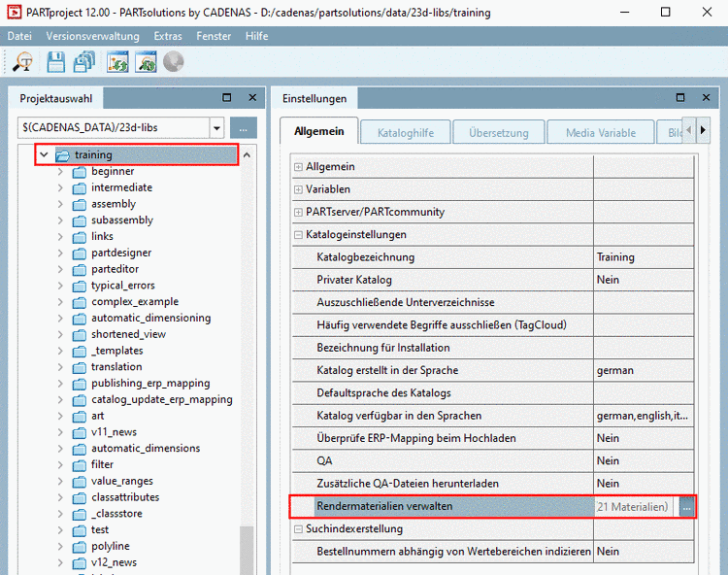Maximize the Projektauswahl panel
This screenshot has width=728, height=575.
pos(226,98)
